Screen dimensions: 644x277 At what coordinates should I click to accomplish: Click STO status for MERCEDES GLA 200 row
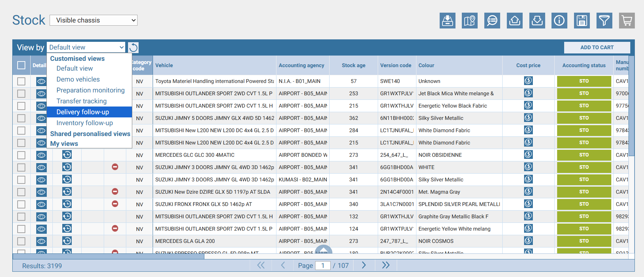point(584,241)
